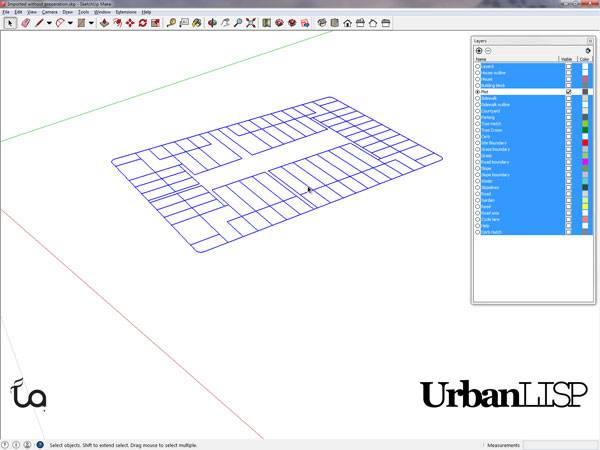Set Sidewalk as the active layer

(x=478, y=98)
